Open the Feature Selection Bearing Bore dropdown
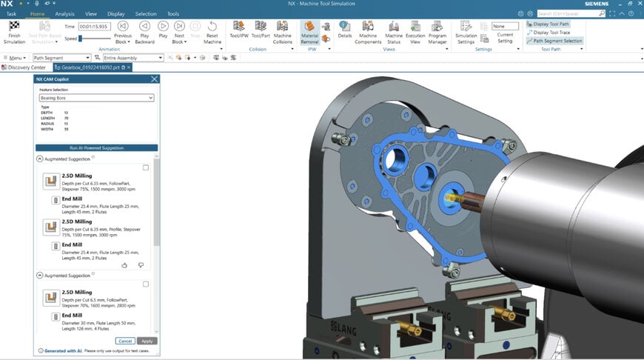Screen dimensions: 644x360 pyautogui.click(x=96, y=98)
